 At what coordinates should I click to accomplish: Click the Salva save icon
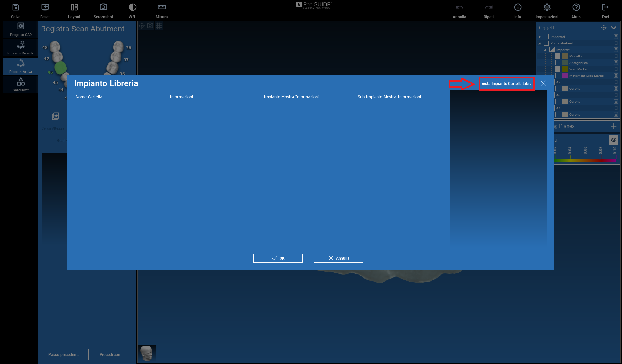(16, 7)
